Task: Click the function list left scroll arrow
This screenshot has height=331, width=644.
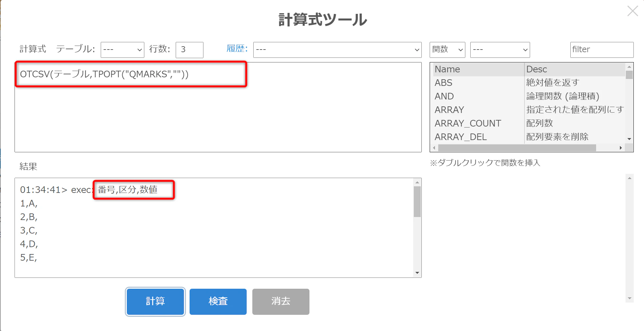Action: [x=434, y=148]
